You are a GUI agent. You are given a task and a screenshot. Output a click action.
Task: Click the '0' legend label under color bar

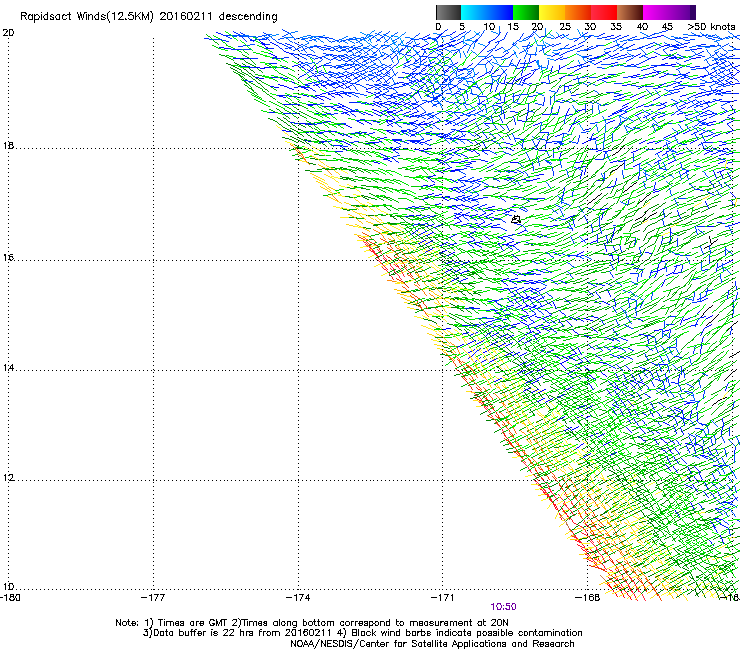pos(438,27)
